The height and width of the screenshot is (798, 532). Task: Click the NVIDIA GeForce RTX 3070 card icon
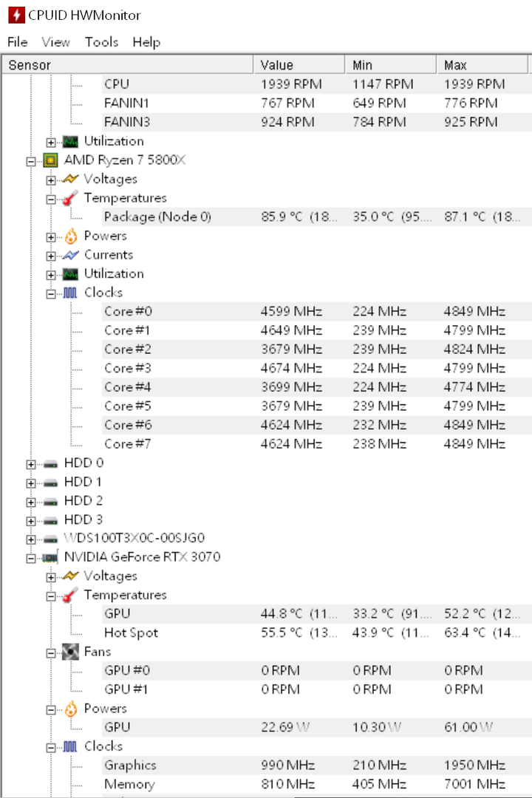click(x=50, y=557)
